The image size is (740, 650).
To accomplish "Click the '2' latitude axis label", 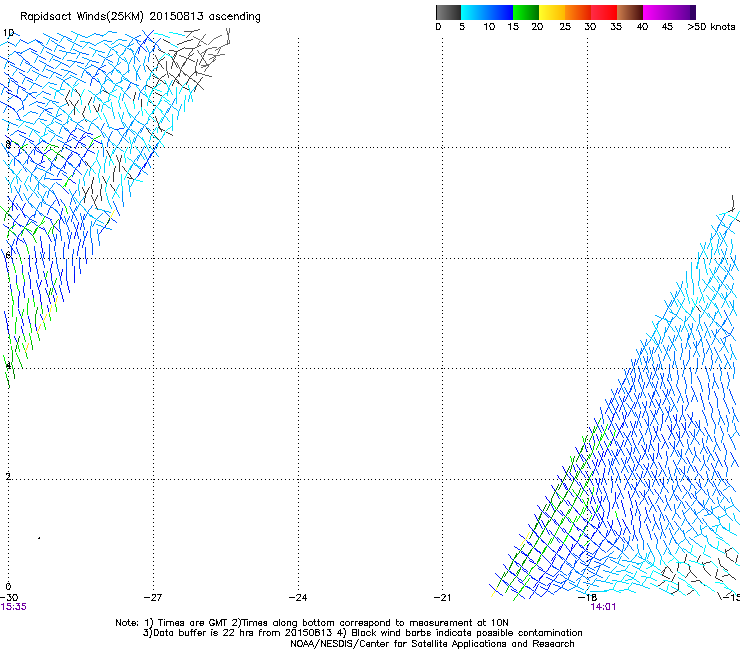I will (8, 477).
